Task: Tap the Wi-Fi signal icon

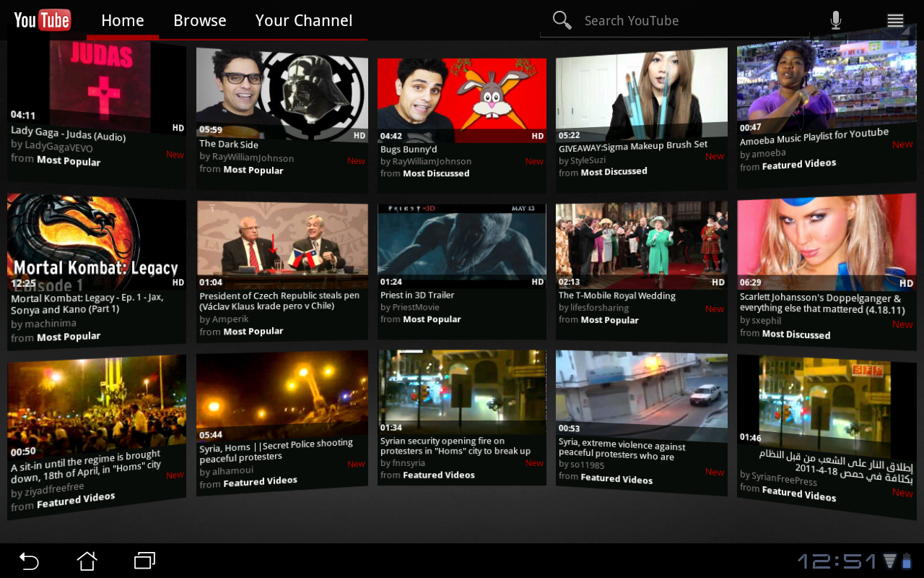Action: 890,561
